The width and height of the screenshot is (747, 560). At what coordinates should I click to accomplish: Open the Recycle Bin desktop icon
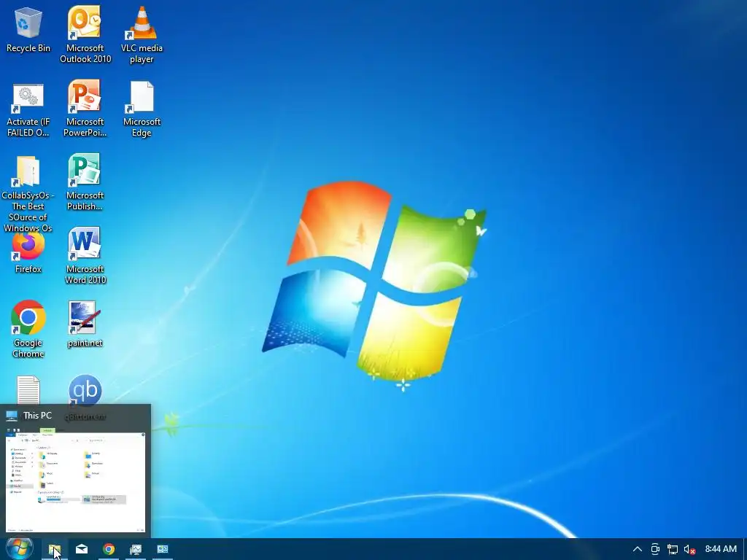click(28, 29)
